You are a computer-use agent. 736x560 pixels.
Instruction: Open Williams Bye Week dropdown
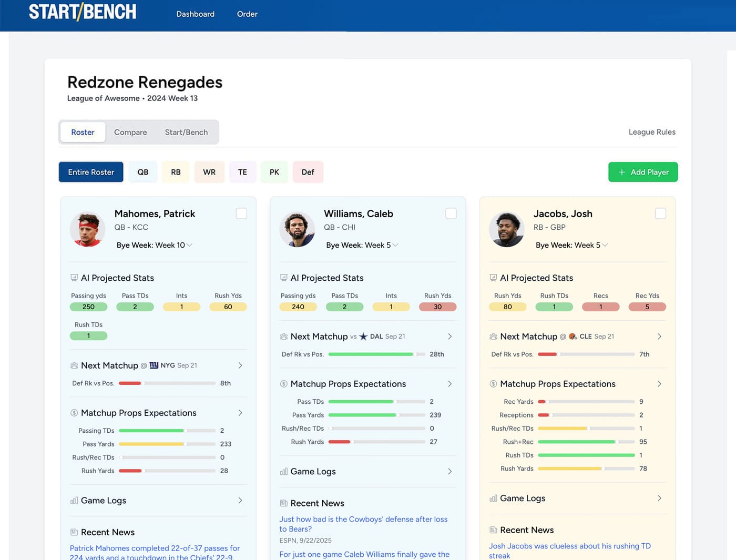coord(362,245)
